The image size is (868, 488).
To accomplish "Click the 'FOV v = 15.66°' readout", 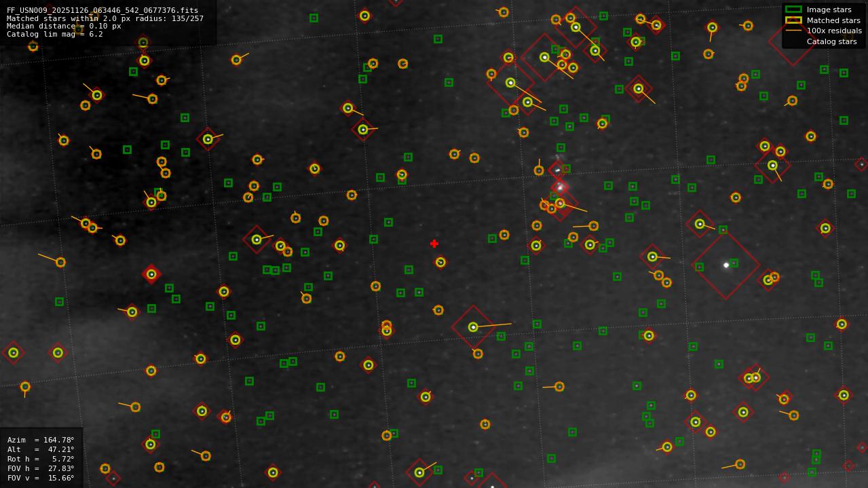I will coord(41,478).
